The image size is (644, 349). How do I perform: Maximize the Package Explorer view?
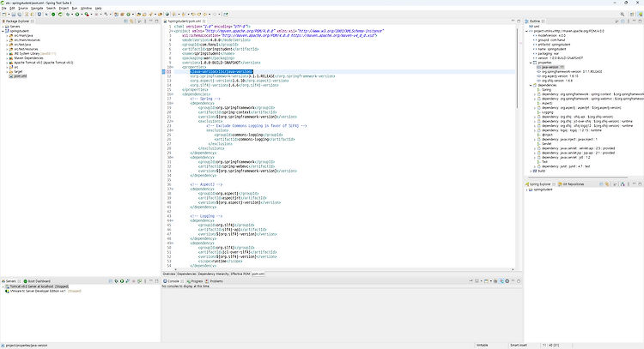(156, 21)
